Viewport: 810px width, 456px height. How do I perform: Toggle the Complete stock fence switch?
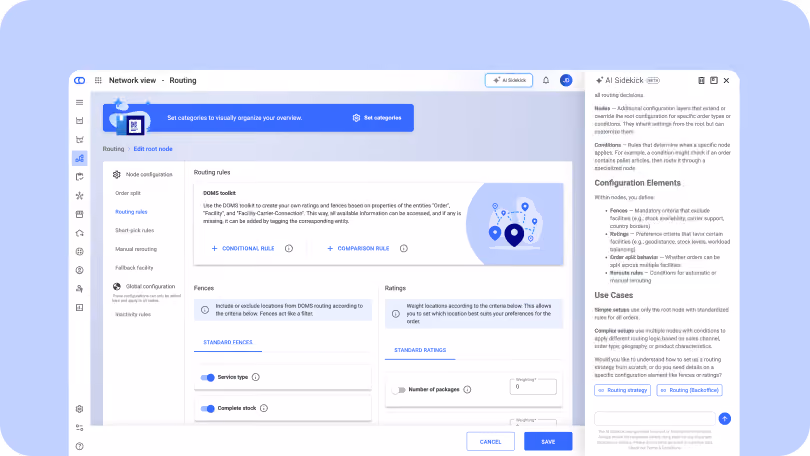coord(208,408)
